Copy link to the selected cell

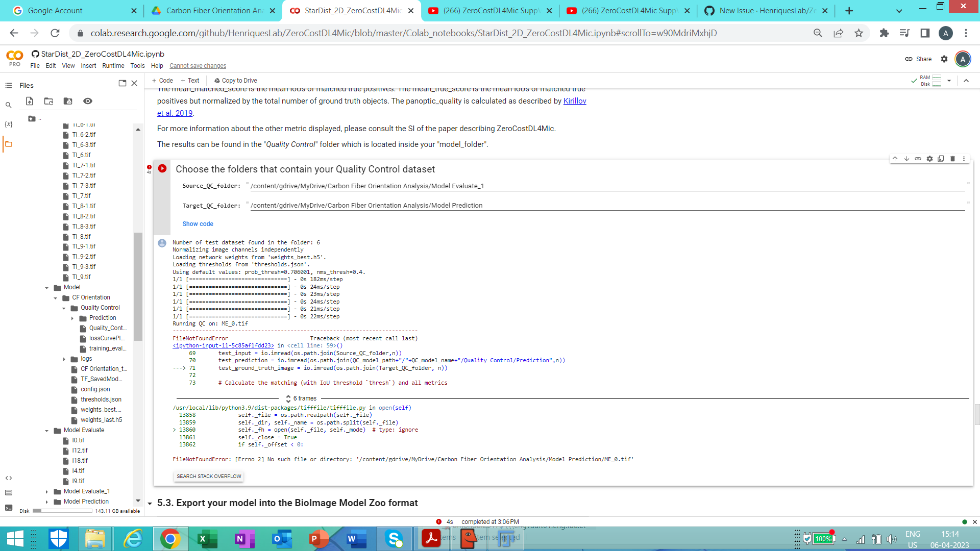pos(918,159)
